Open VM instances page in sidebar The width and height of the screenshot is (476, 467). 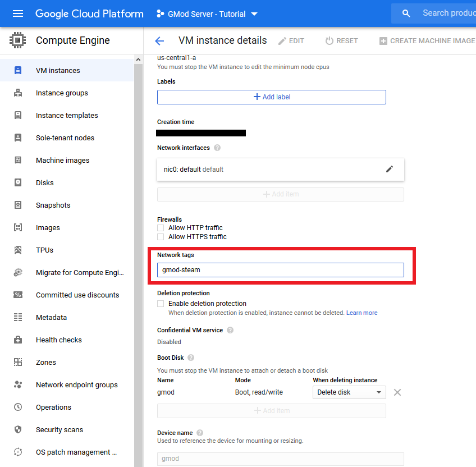(x=67, y=71)
